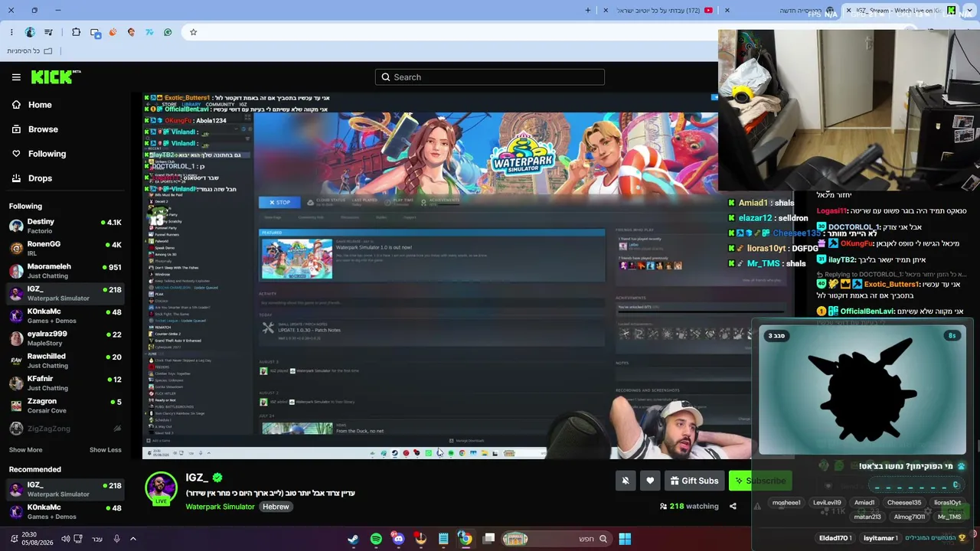Open IGZ_ channel avatar with LIVE badge

pyautogui.click(x=161, y=489)
